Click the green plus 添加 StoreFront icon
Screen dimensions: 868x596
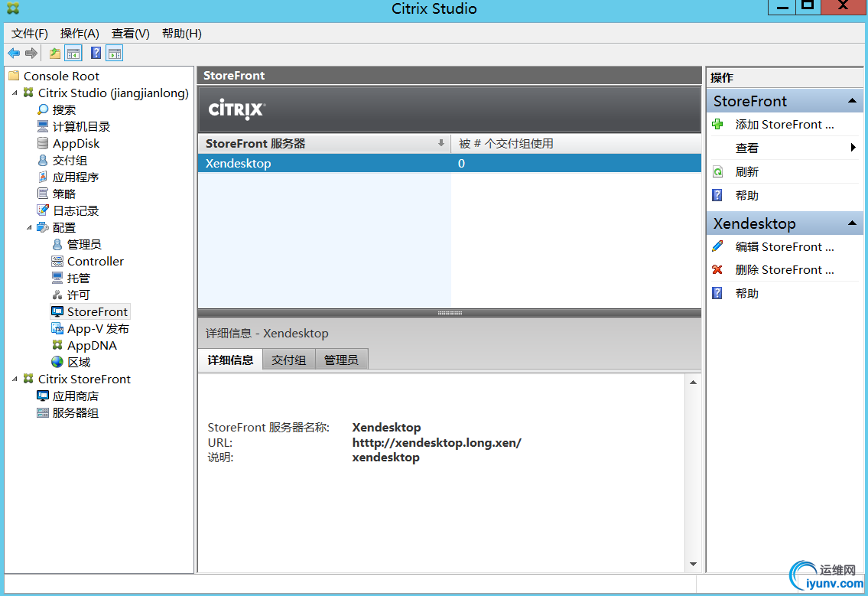point(717,124)
